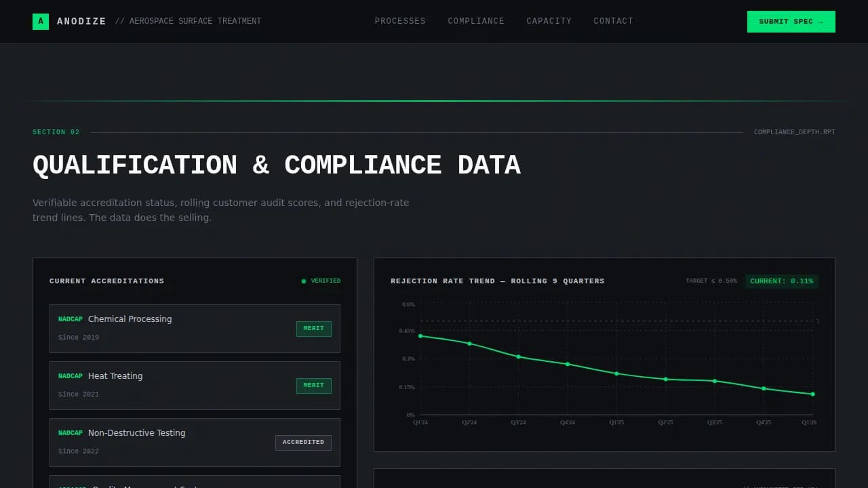Image resolution: width=868 pixels, height=488 pixels.
Task: Select the Q4'24 data point on the chart
Action: click(x=568, y=364)
